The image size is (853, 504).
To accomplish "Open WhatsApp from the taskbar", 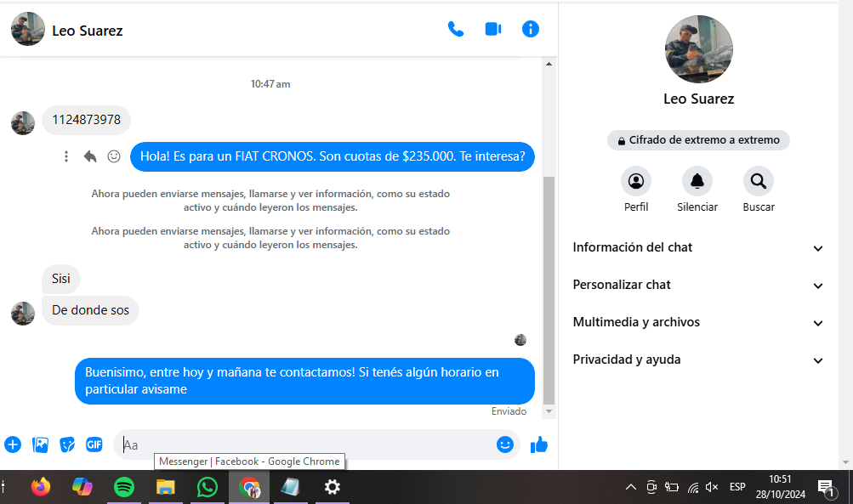I will (x=208, y=487).
